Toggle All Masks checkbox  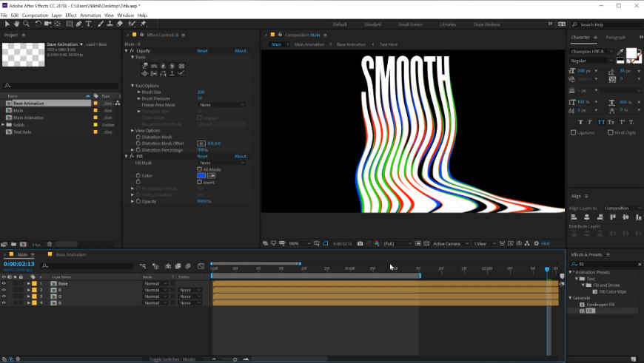tap(200, 169)
